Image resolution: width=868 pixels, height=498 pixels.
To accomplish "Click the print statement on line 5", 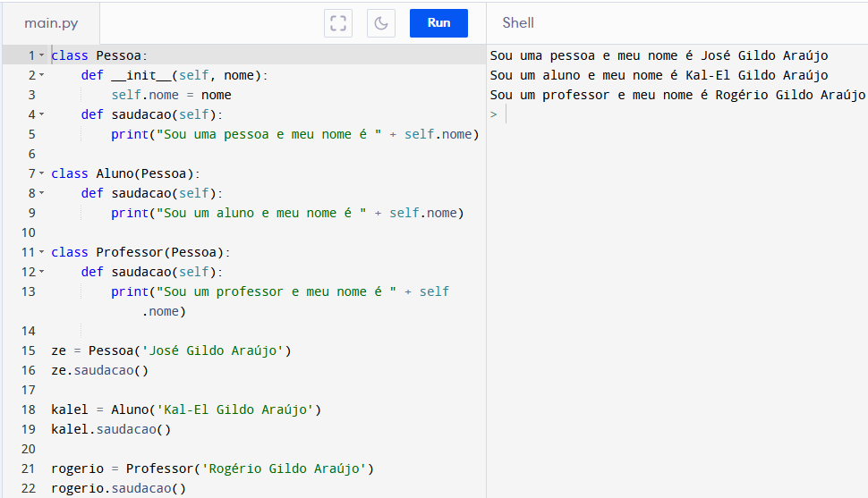I will [295, 134].
